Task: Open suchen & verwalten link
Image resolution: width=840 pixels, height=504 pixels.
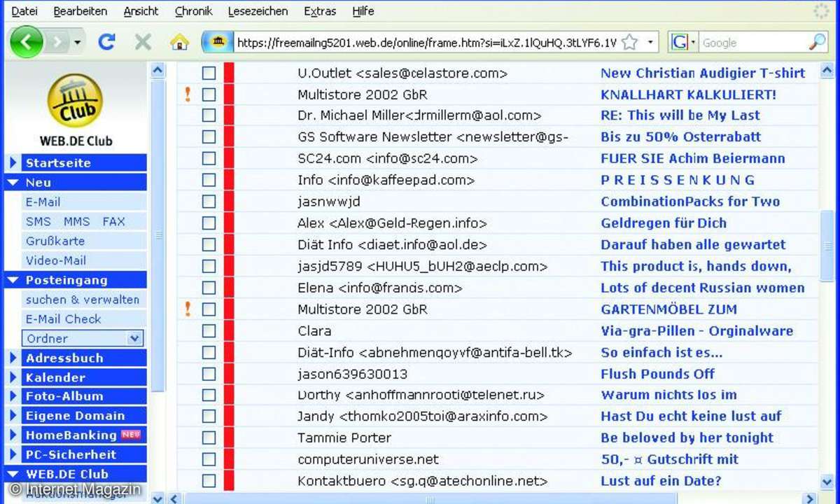Action: coord(83,300)
